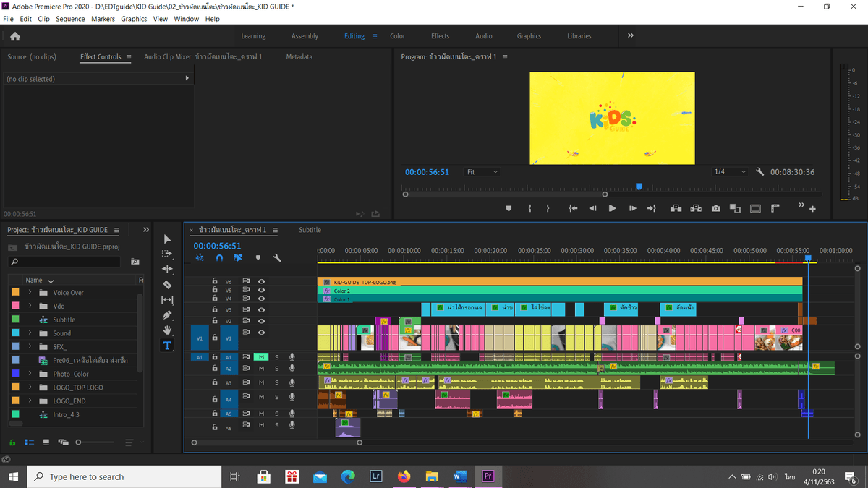Choose the Ripple Edit tool

coord(167,270)
